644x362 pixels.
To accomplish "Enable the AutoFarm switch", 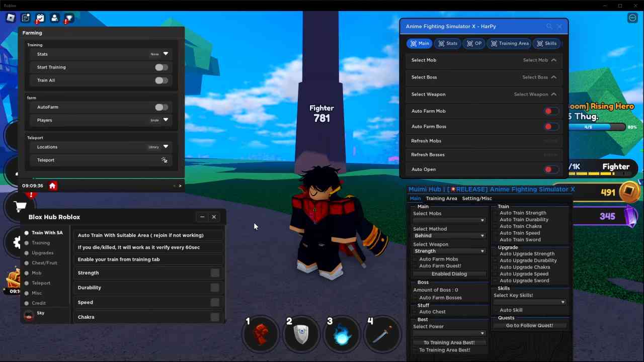I will pyautogui.click(x=161, y=107).
